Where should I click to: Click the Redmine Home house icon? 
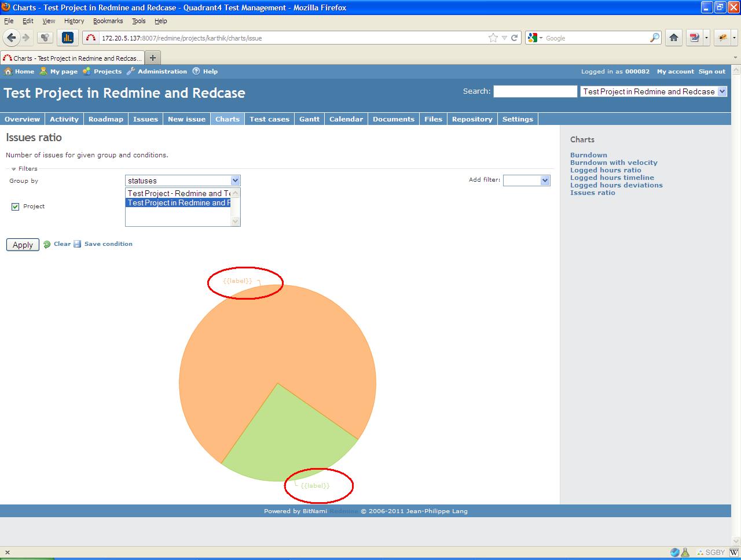pos(8,71)
